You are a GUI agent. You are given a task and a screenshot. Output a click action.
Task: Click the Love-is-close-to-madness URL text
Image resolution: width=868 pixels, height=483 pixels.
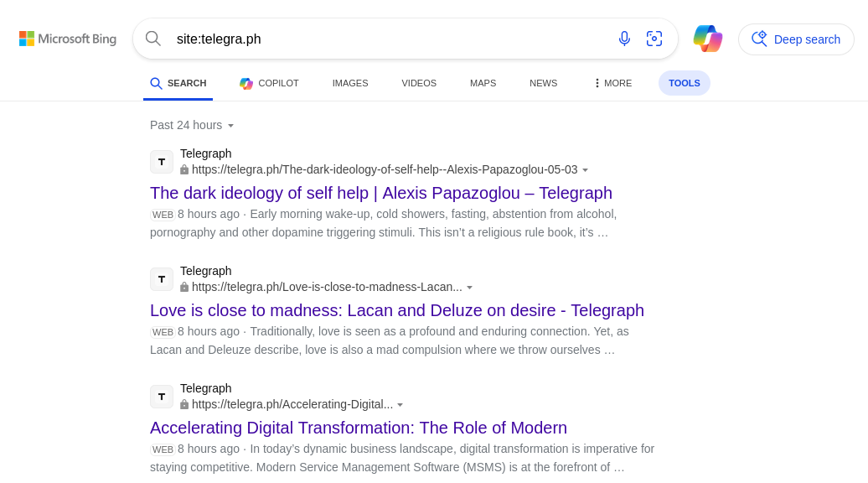coord(327,287)
